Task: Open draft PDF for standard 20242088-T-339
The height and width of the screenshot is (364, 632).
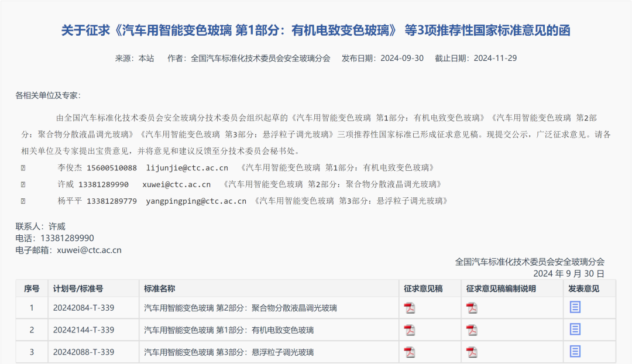Action: pyautogui.click(x=410, y=352)
